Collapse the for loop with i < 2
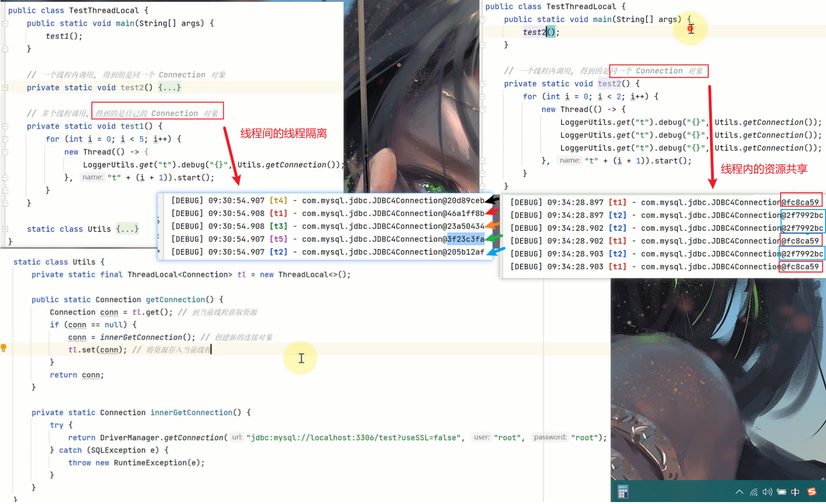The height and width of the screenshot is (504, 826). pyautogui.click(x=482, y=97)
